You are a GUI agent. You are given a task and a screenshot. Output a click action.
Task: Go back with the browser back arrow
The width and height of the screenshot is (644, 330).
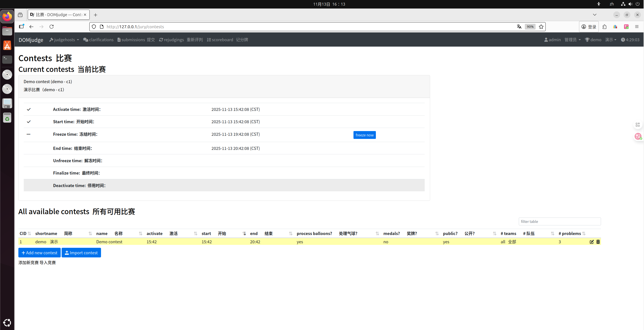31,27
